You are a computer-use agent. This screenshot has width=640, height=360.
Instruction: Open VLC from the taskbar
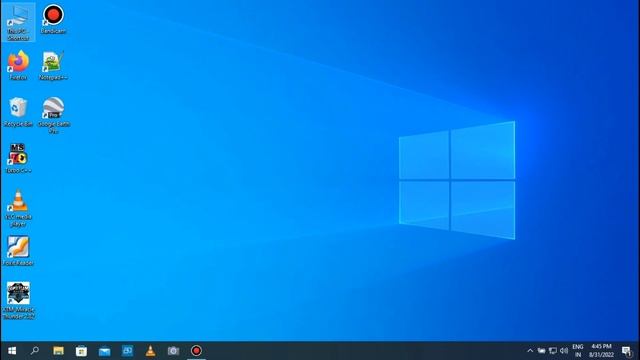(150, 351)
